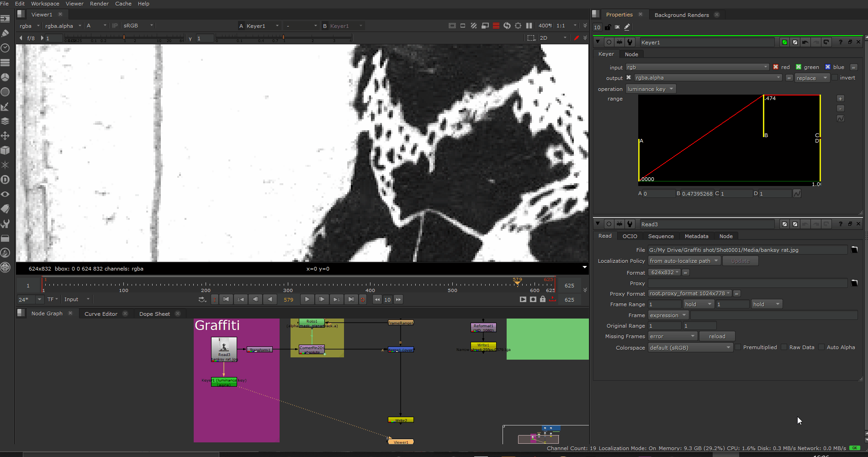Screen dimensions: 868x457
Task: Toggle the properties bin lock icon
Action: click(x=608, y=27)
